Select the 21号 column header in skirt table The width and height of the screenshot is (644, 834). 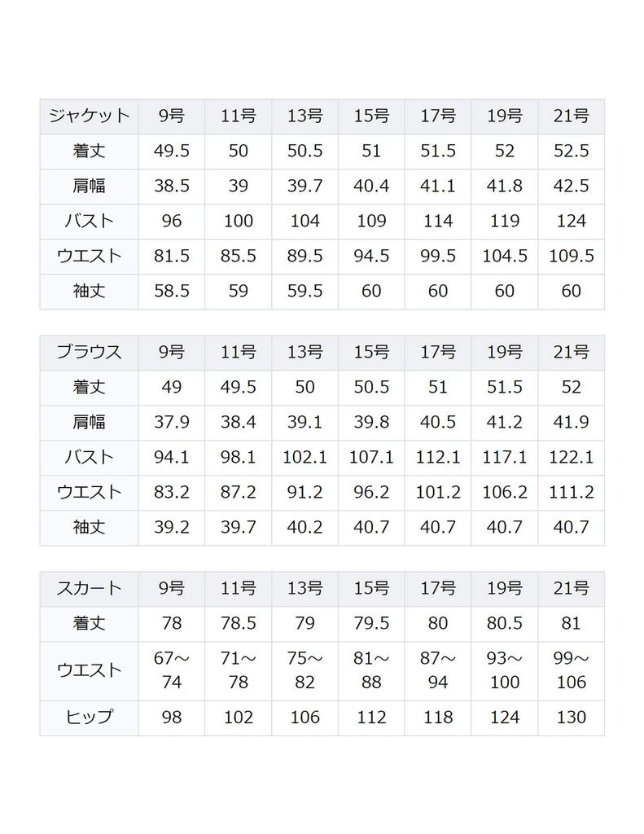click(x=571, y=588)
